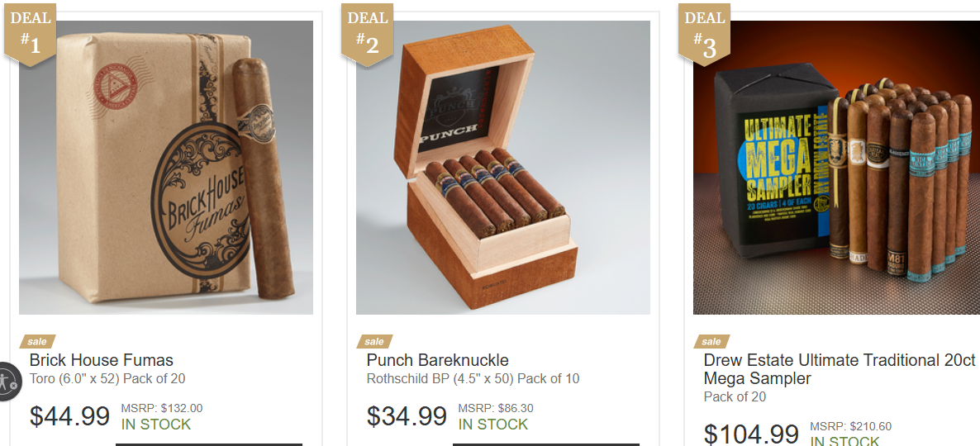Click the sale tag on Drew Estate sampler

coord(711,342)
